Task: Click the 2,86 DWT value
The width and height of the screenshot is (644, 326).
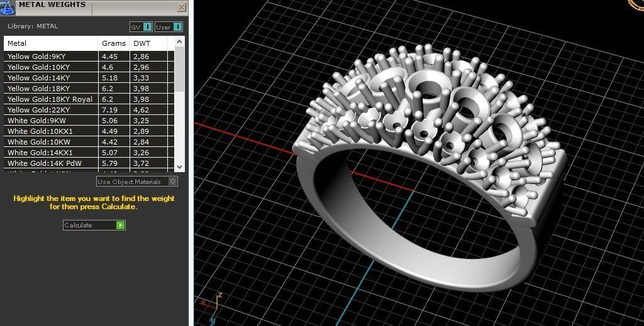Action: point(142,57)
